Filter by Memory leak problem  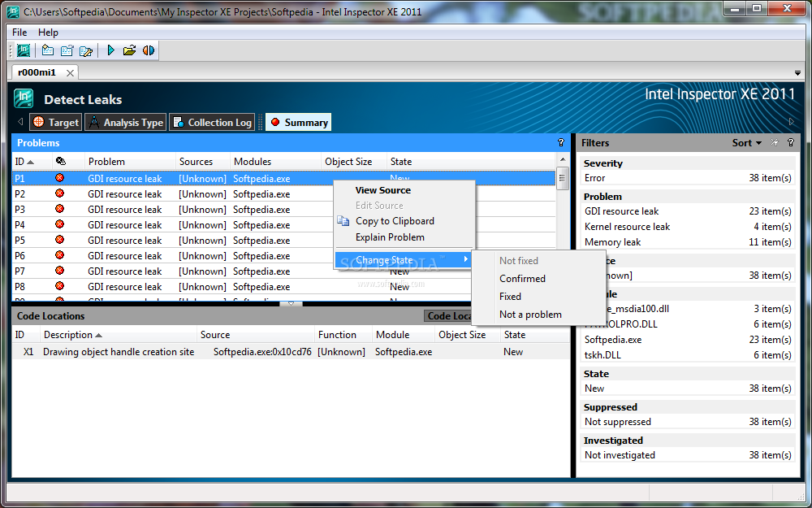tap(687, 242)
